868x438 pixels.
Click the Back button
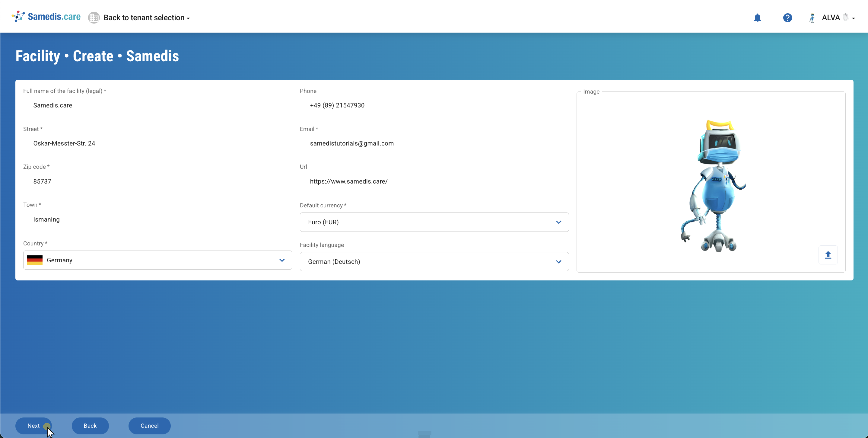[90, 426]
